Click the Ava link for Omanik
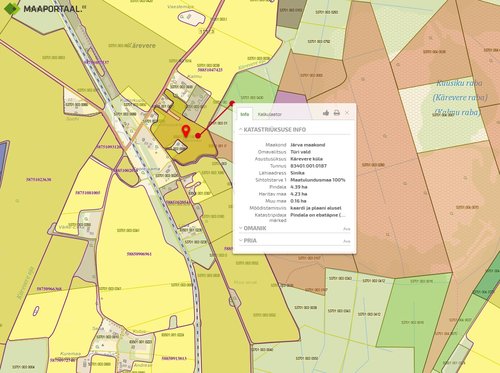Image resolution: width=500 pixels, height=373 pixels. coord(347,229)
